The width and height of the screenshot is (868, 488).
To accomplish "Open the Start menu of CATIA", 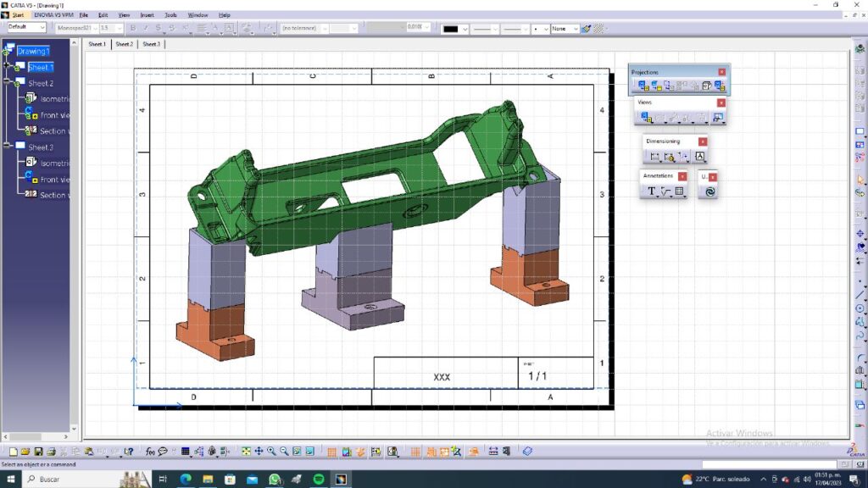I will point(19,15).
